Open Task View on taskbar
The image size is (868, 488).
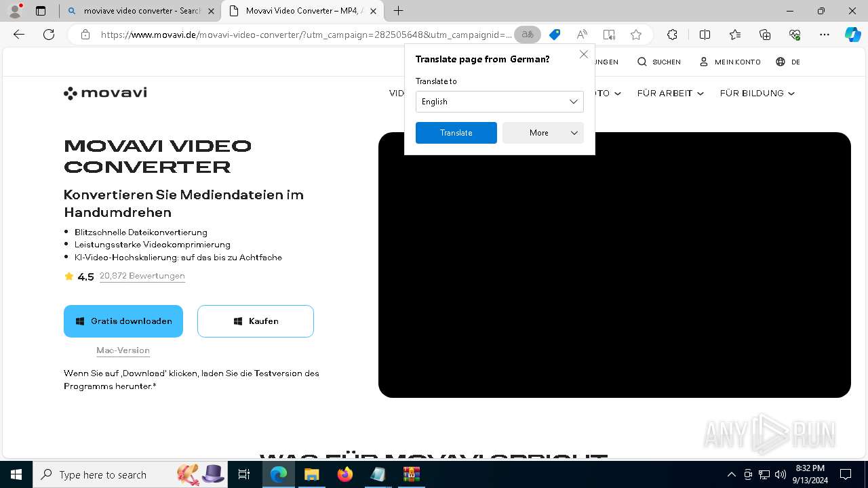[x=244, y=474]
